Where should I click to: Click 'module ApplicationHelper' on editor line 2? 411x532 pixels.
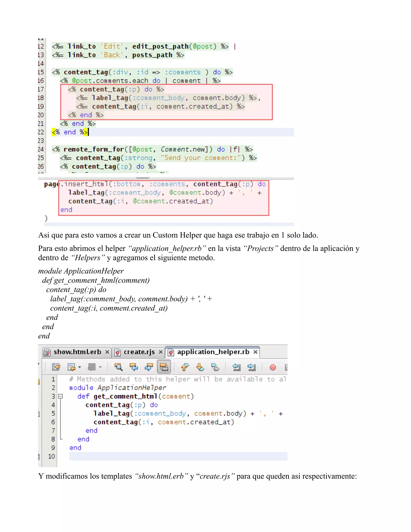118,388
